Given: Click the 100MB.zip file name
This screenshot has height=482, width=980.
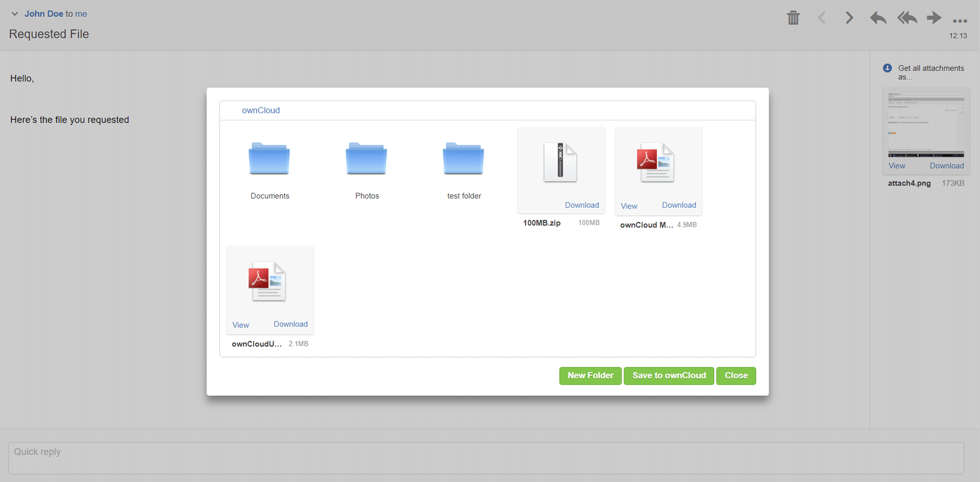Looking at the screenshot, I should point(542,223).
